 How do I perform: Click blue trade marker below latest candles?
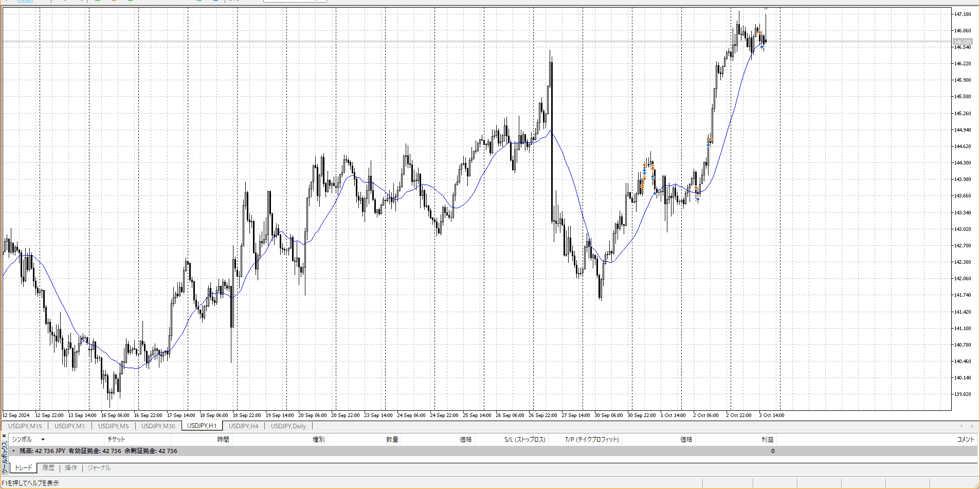[x=762, y=47]
